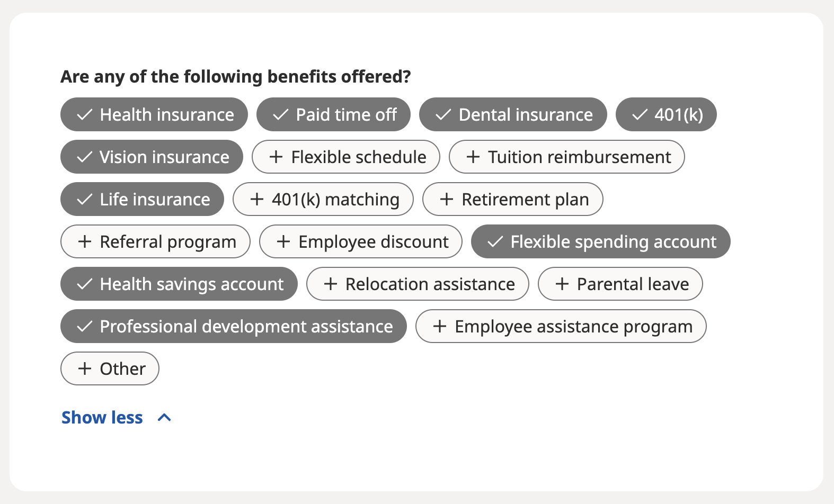The height and width of the screenshot is (504, 834).
Task: Click the plus icon on Tuition reimbursement
Action: 473,157
